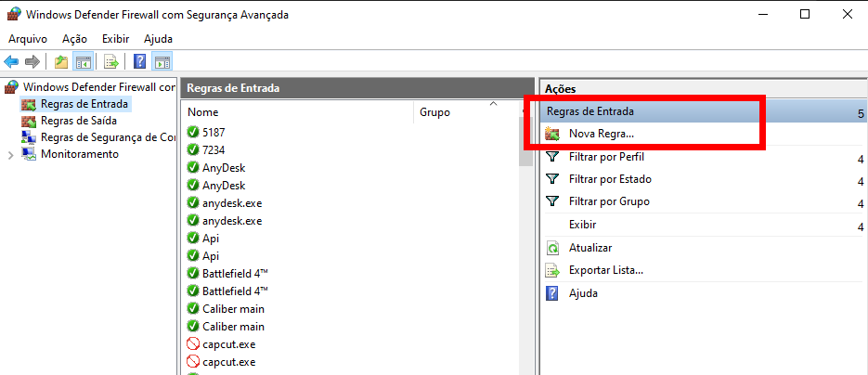Maximize the firewall window
The image size is (868, 375).
click(x=805, y=14)
